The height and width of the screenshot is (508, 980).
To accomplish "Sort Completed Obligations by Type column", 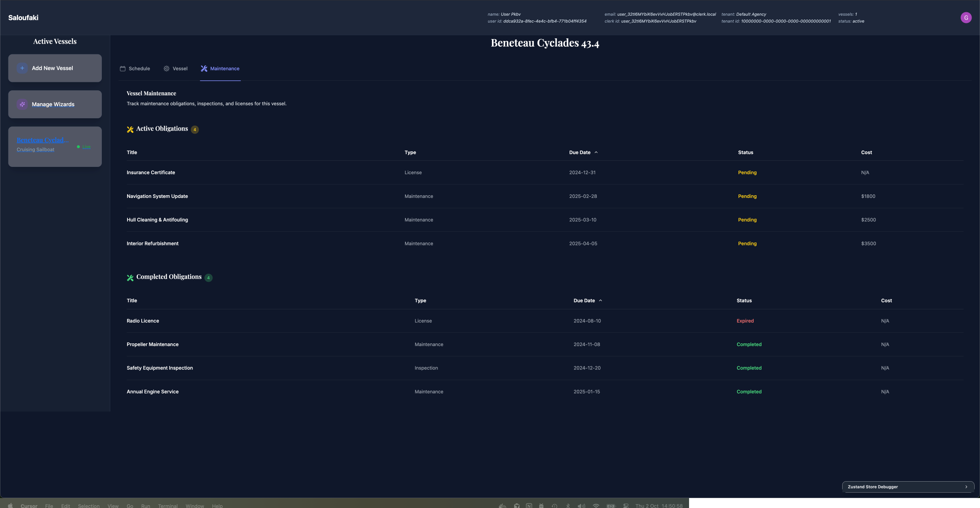I will pos(420,301).
